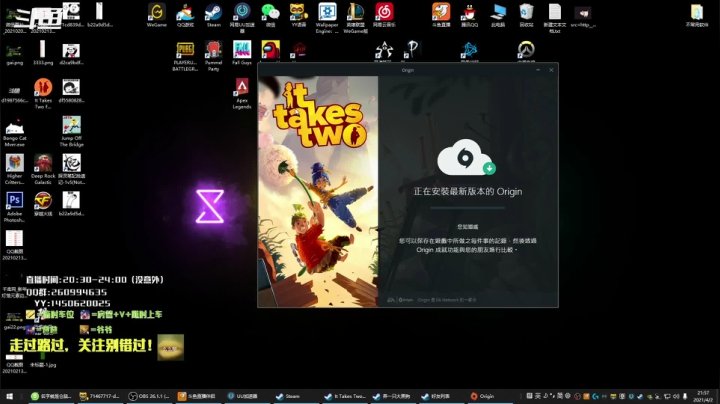The height and width of the screenshot is (404, 720).
Task: Open the QQ游戏 desktop shortcut
Action: (185, 16)
